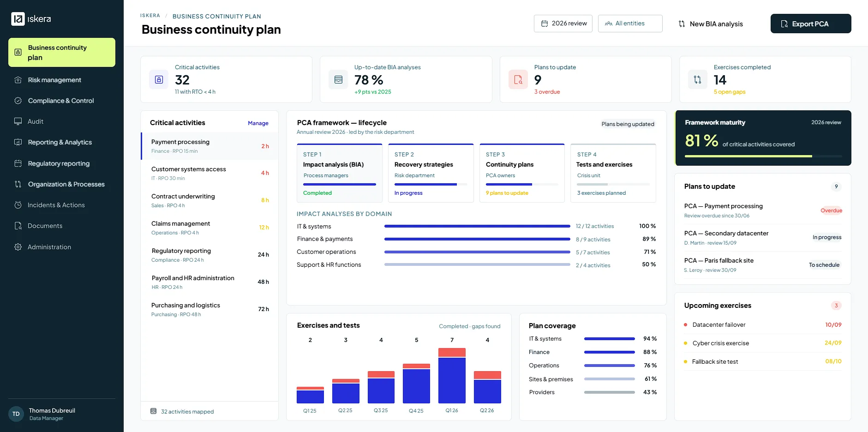Click Manage in Critical activities
The height and width of the screenshot is (432, 868).
tap(258, 123)
